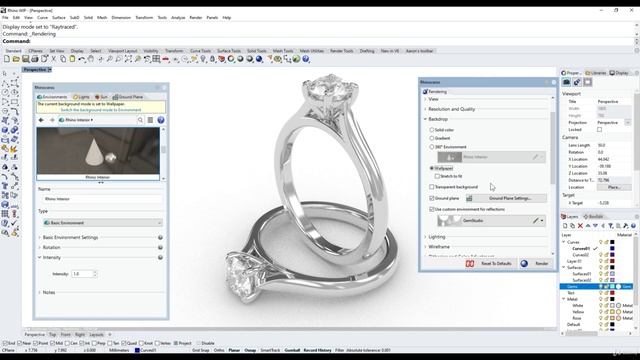Click the Move Layer Up arrow icon

(588, 226)
